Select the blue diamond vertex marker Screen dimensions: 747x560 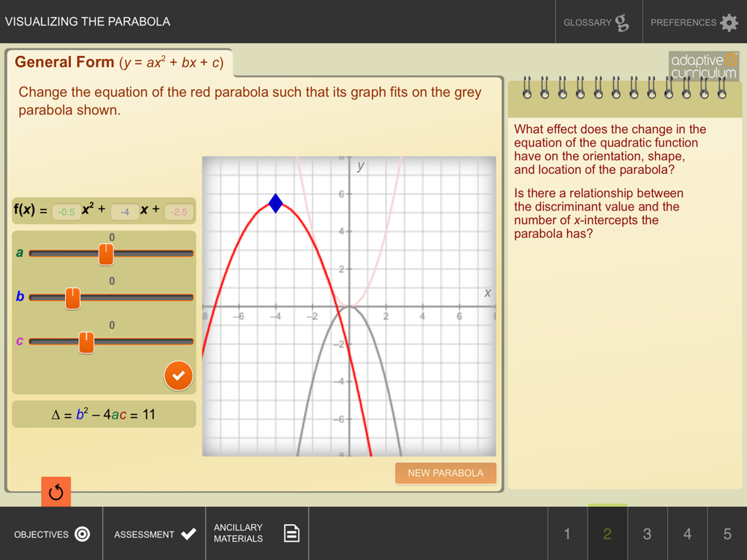click(x=276, y=203)
